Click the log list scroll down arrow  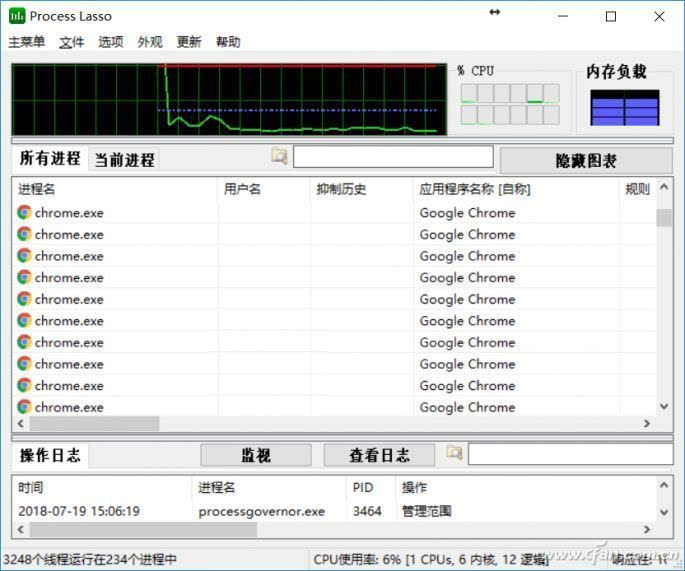pyautogui.click(x=664, y=512)
